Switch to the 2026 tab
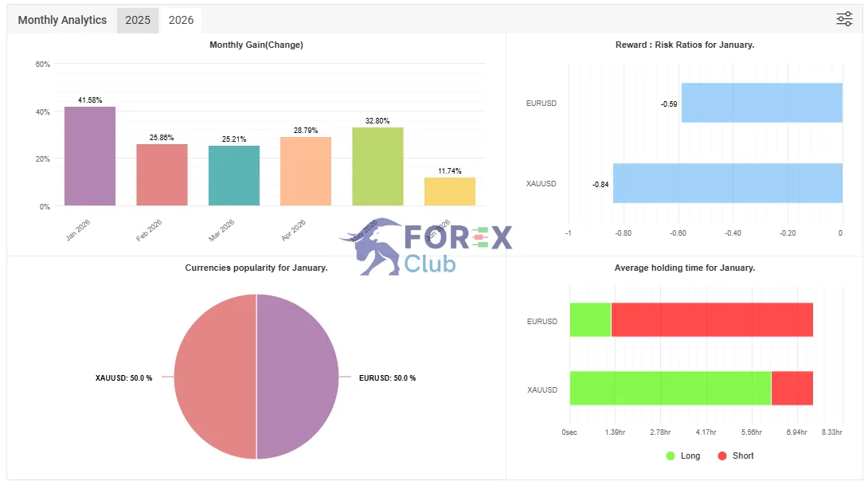This screenshot has width=868, height=485. (x=181, y=21)
